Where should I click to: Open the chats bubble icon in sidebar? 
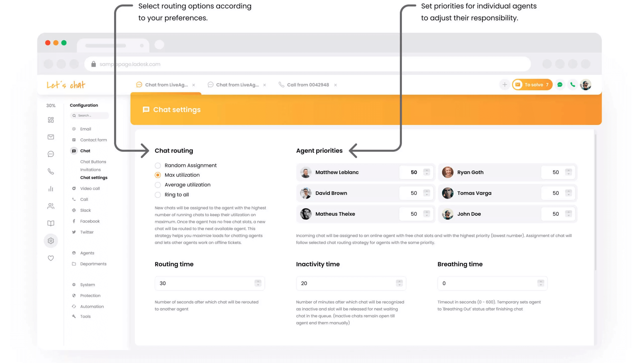point(51,154)
